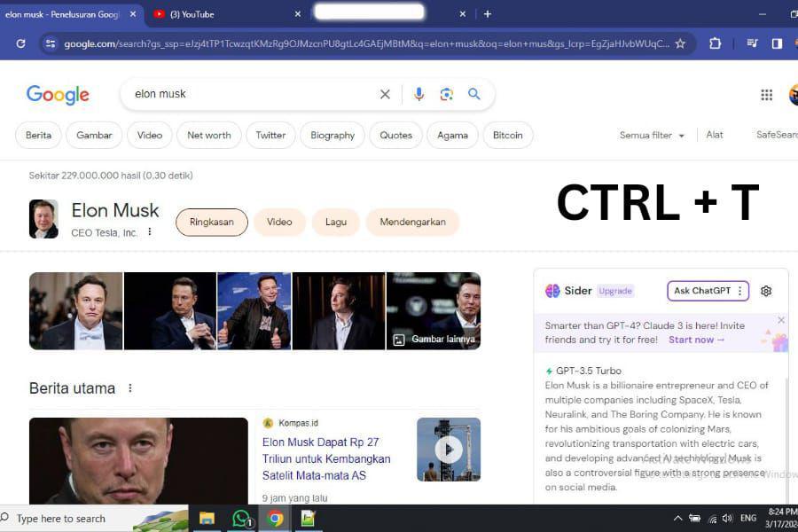Viewport: 798px width, 532px height.
Task: Open the first Elon Musk photo with bow tie
Action: click(x=76, y=311)
